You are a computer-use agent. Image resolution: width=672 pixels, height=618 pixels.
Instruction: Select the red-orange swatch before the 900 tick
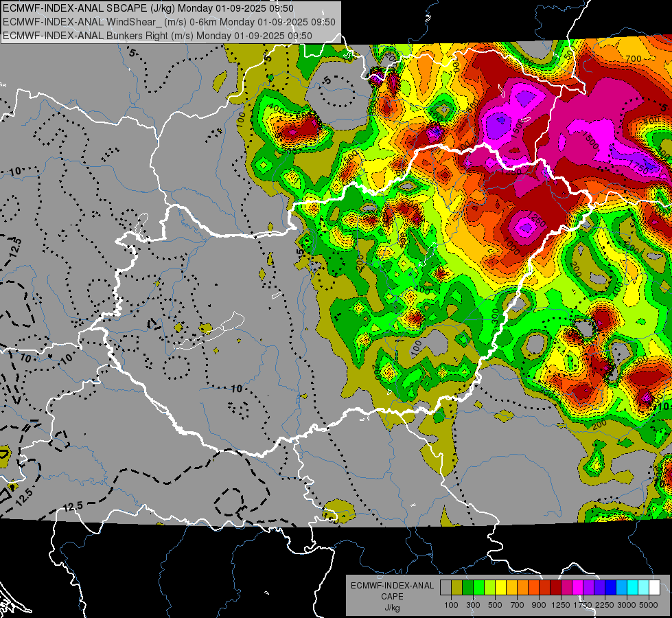point(533,587)
